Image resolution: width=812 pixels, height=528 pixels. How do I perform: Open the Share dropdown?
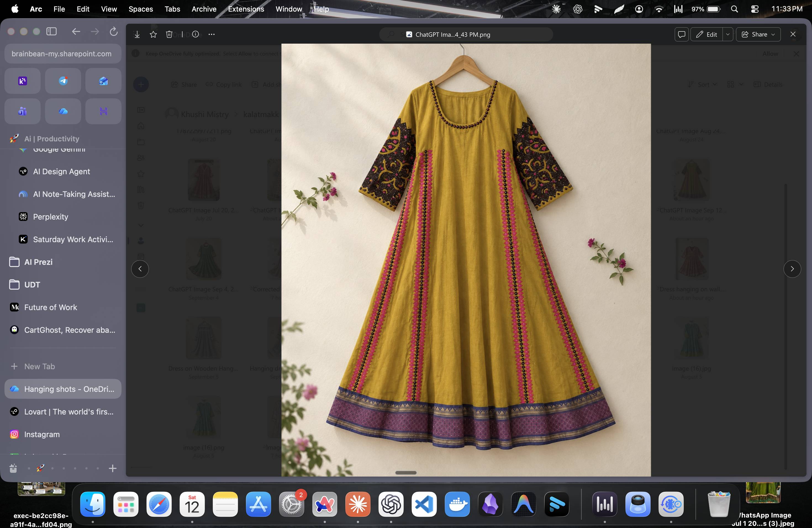click(758, 35)
